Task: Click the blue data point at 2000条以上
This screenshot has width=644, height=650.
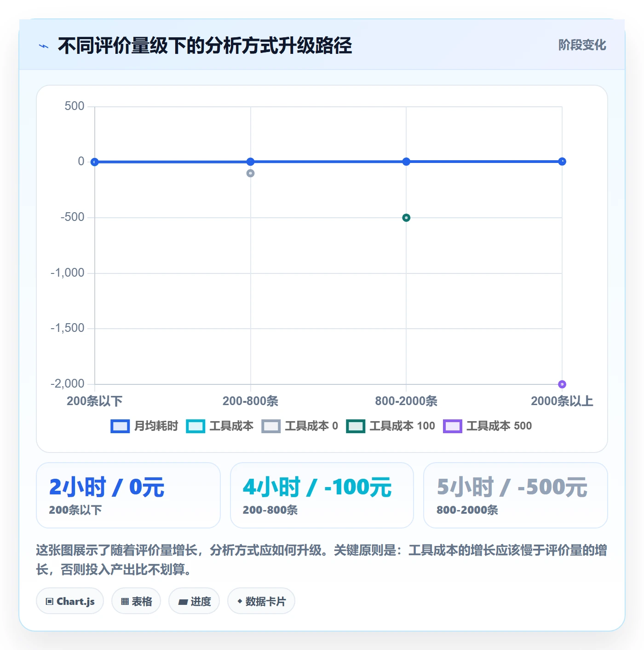Action: 562,162
